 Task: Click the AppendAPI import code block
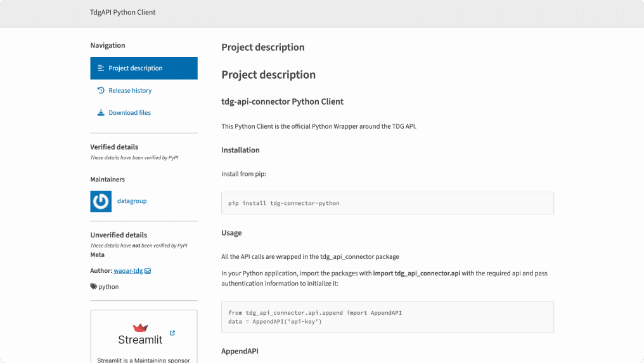(387, 317)
